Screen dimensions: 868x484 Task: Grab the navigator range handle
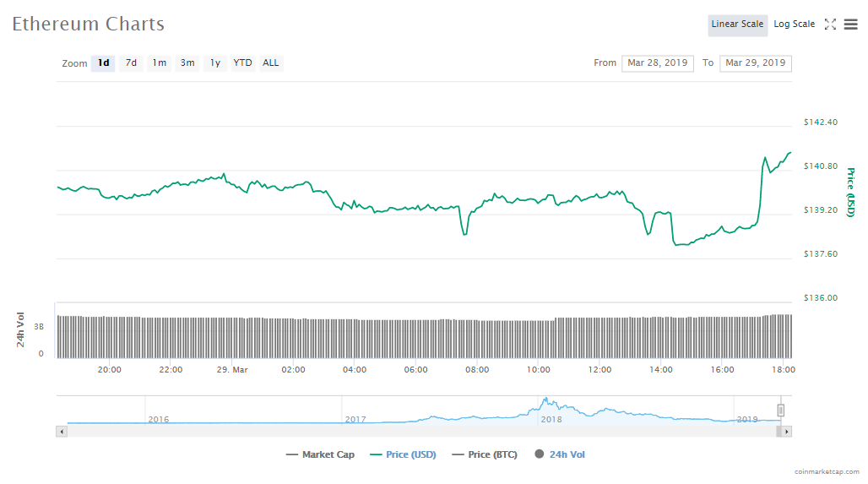point(781,411)
